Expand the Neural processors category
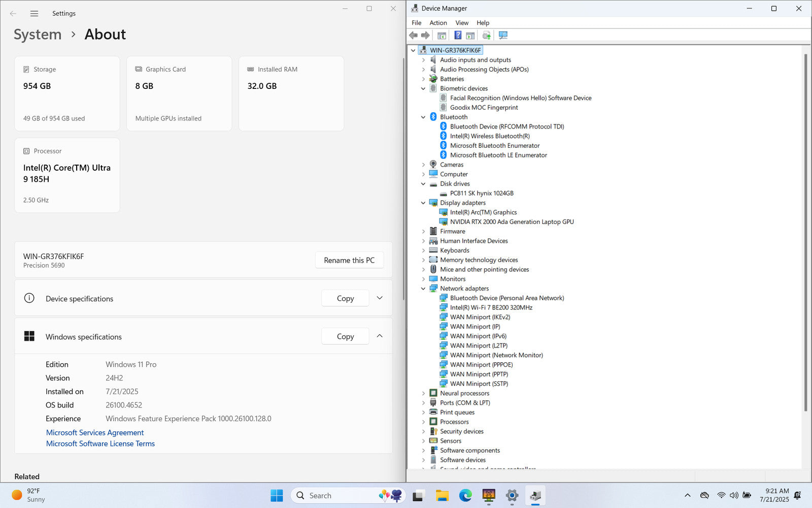The image size is (812, 508). [x=423, y=393]
